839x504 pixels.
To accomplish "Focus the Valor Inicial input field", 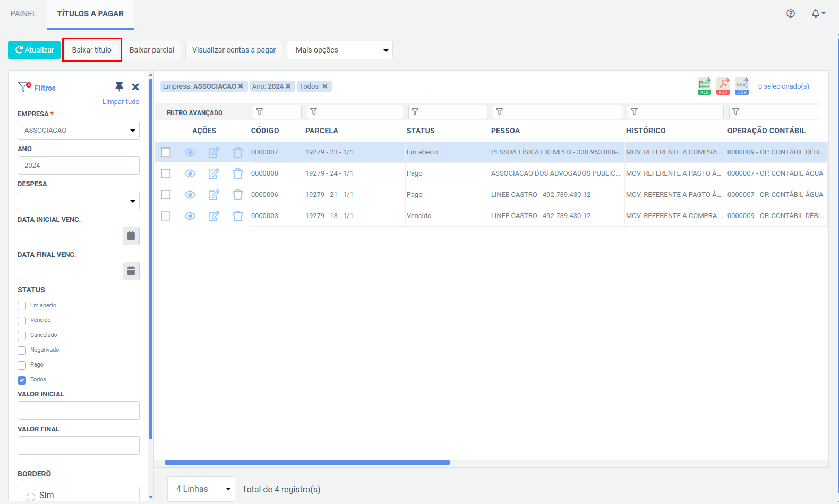I will (x=79, y=410).
